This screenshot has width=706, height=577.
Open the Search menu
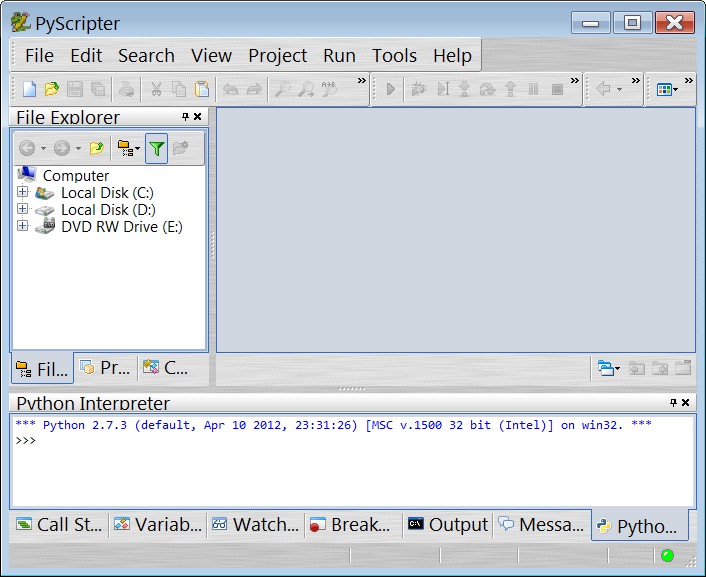point(146,55)
